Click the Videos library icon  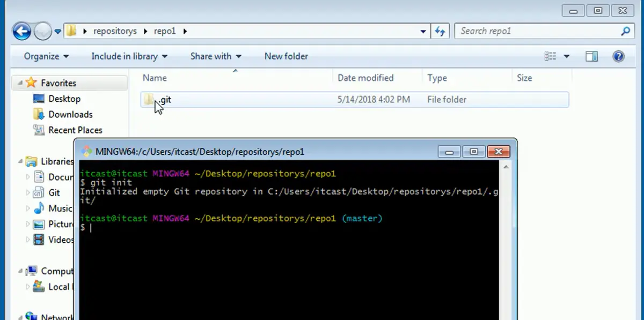pos(39,240)
